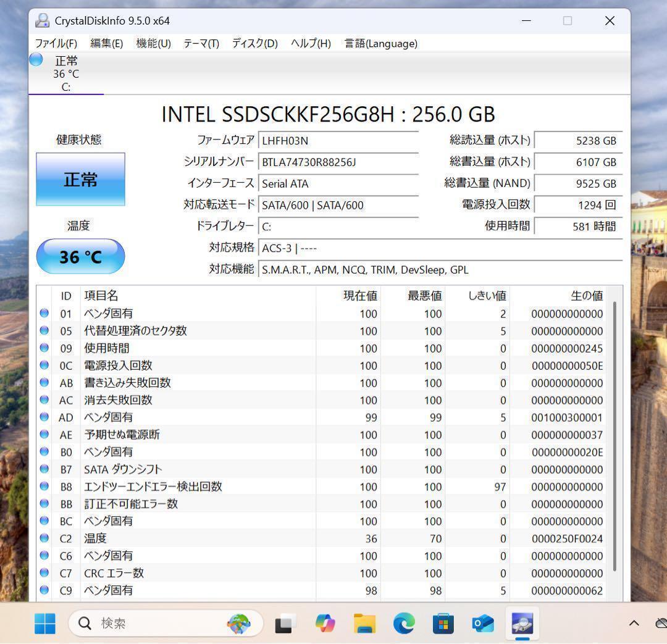Click the status icon for row C9
667x644 pixels.
pos(44,590)
